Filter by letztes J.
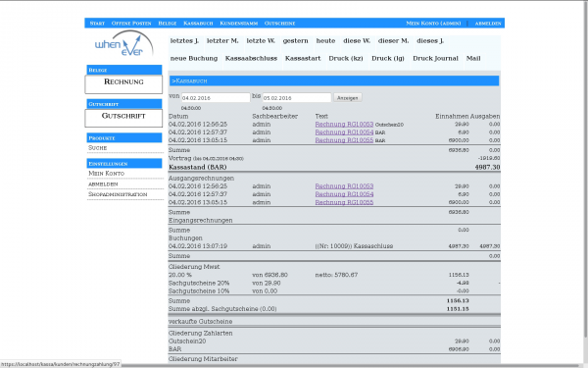The width and height of the screenshot is (588, 368). point(184,41)
